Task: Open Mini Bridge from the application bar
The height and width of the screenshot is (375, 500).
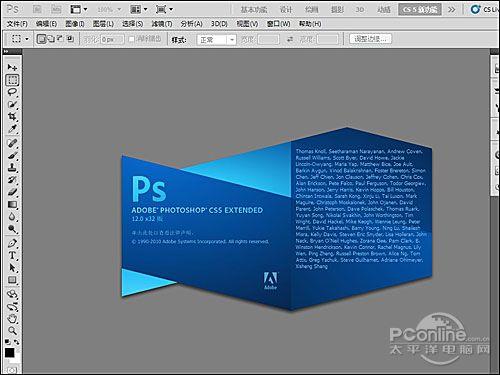Action: pyautogui.click(x=56, y=9)
